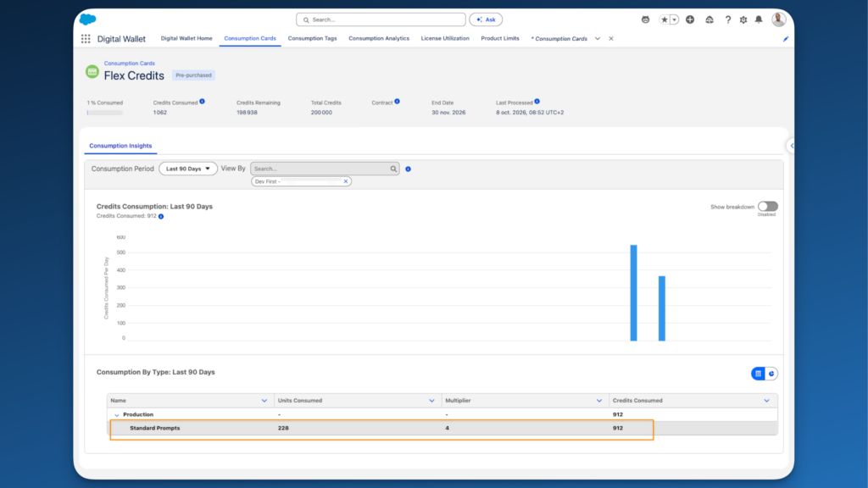The height and width of the screenshot is (488, 868).
Task: Click the info icon beside Credits Consumed: 912
Action: (x=161, y=216)
